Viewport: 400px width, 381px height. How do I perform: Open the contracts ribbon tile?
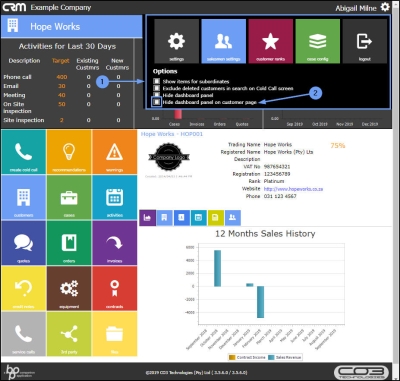click(x=115, y=288)
